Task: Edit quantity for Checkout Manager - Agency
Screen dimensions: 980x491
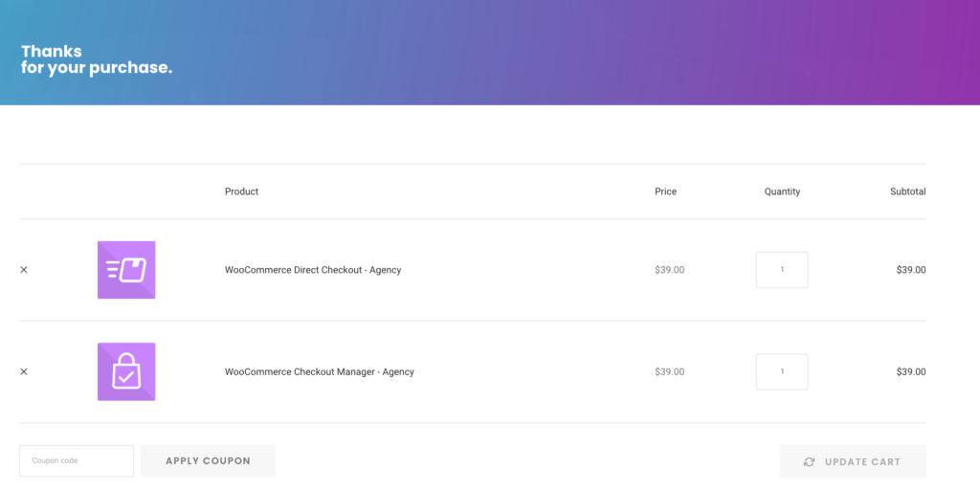Action: point(782,371)
